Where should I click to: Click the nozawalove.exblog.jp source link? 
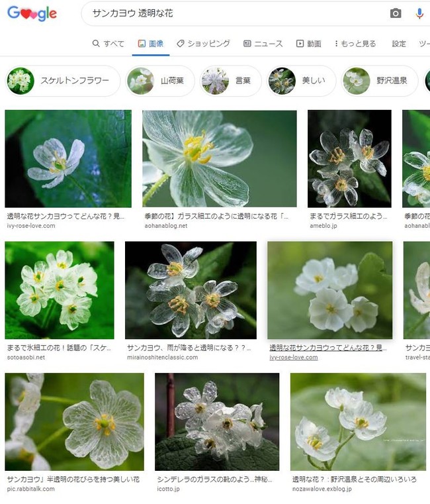(322, 489)
